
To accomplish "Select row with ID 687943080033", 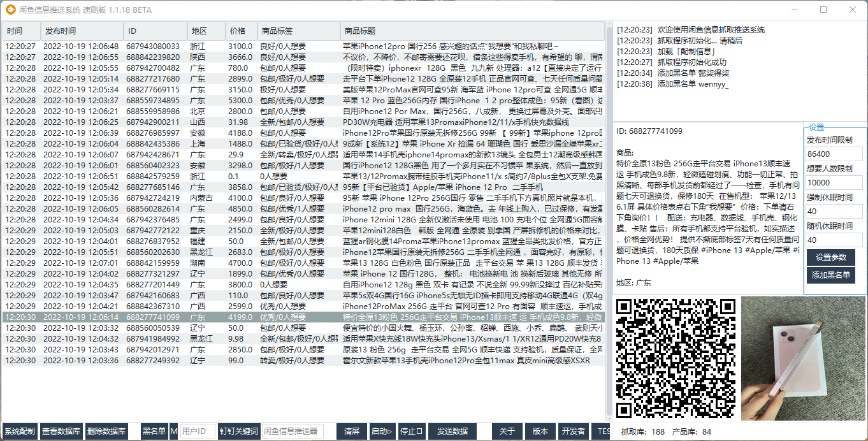I will (x=303, y=47).
